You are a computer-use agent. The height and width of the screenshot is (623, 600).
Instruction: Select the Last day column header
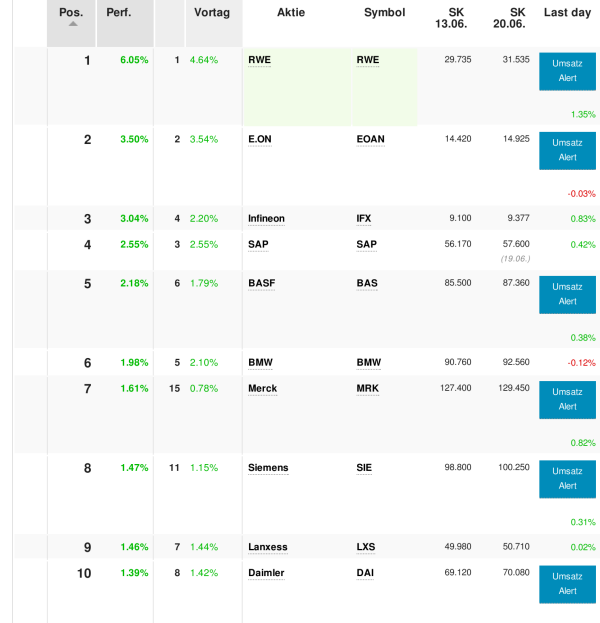point(568,12)
